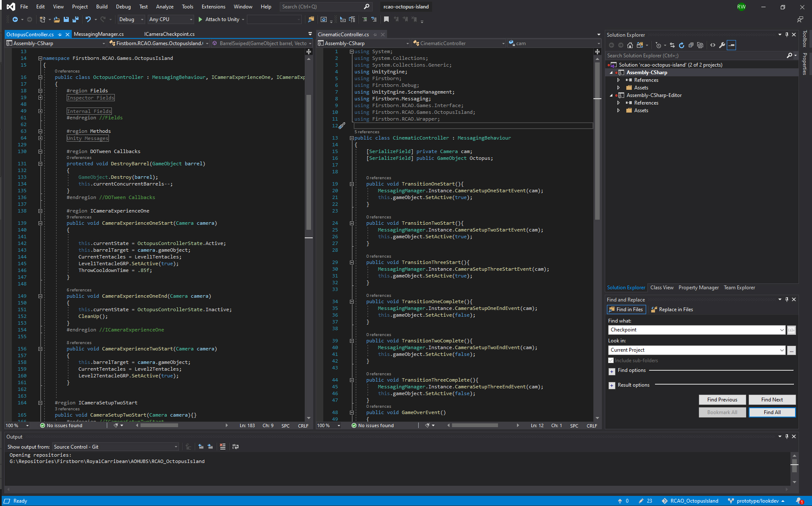The width and height of the screenshot is (812, 506).
Task: Open the Look in Current Project dropdown
Action: click(782, 350)
